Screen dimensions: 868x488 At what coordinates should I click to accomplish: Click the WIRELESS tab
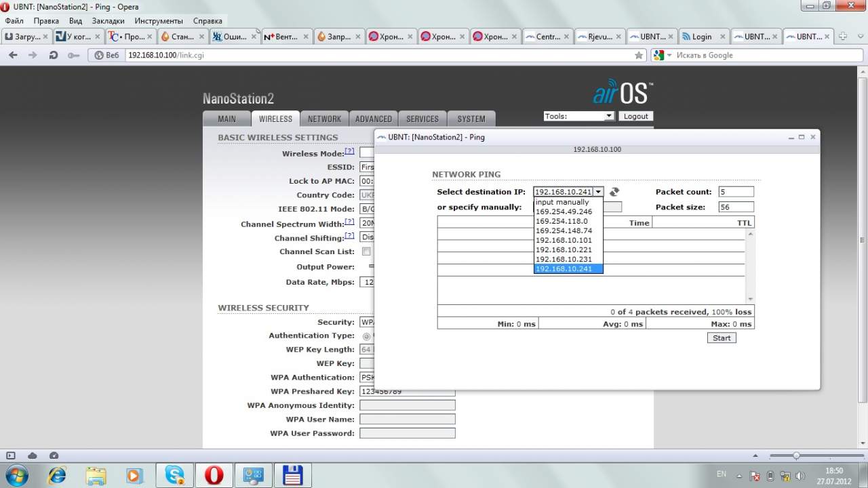(x=275, y=119)
